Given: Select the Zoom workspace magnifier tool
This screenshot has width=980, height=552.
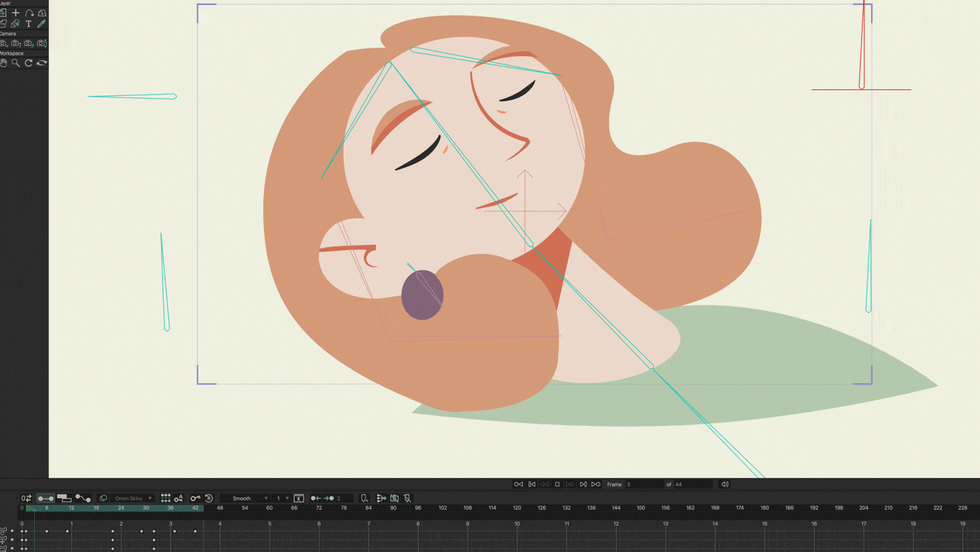Looking at the screenshot, I should click(15, 63).
